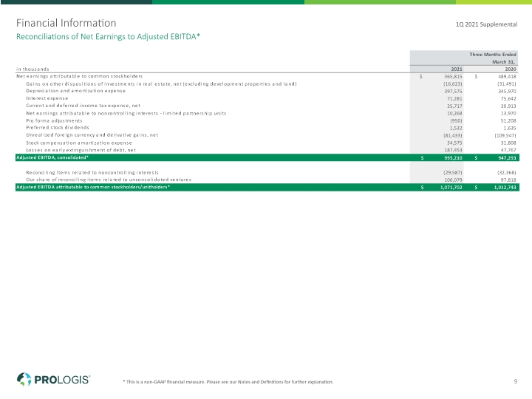Viewport: 532px width, 399px height.
Task: Click the Reconciliations of Net Earnings subtitle
Action: point(108,37)
